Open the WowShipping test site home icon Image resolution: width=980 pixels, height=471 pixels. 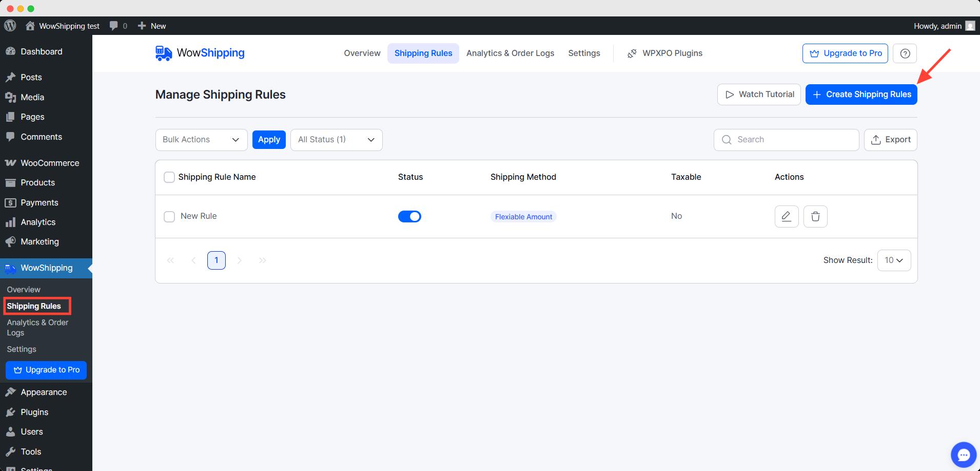(x=30, y=26)
